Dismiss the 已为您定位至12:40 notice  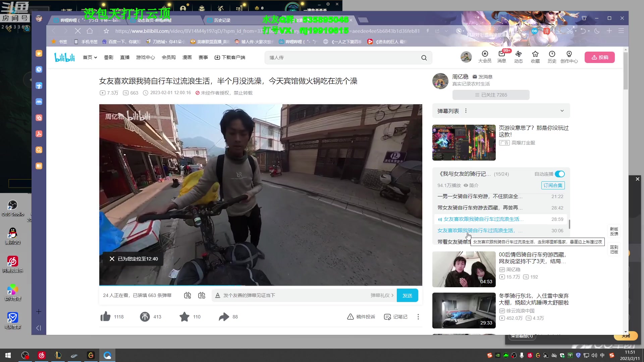coord(112,259)
